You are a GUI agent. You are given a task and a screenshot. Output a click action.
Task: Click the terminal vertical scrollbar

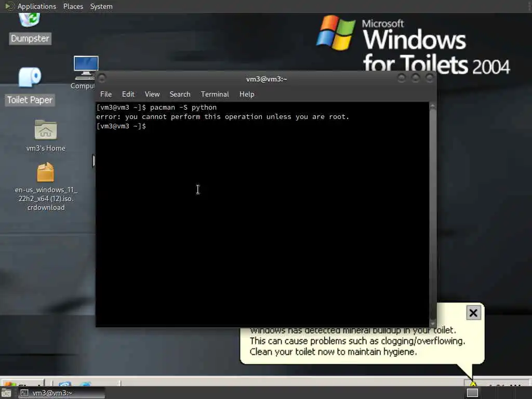coord(433,215)
